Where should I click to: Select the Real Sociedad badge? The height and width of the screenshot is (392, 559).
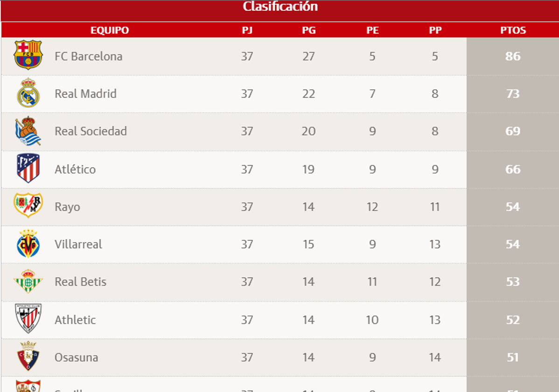pyautogui.click(x=28, y=131)
